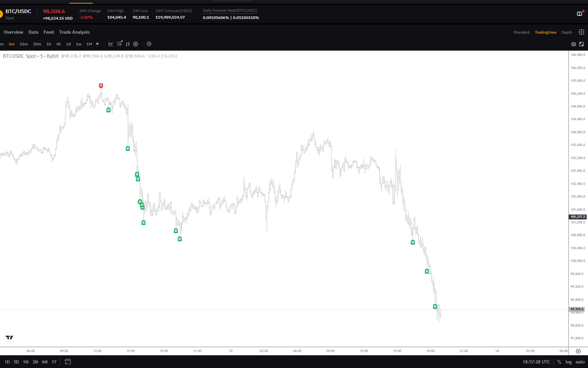Click the 21:00 label under the falling candles
Viewport: 588px width, 368px height.
click(464, 351)
